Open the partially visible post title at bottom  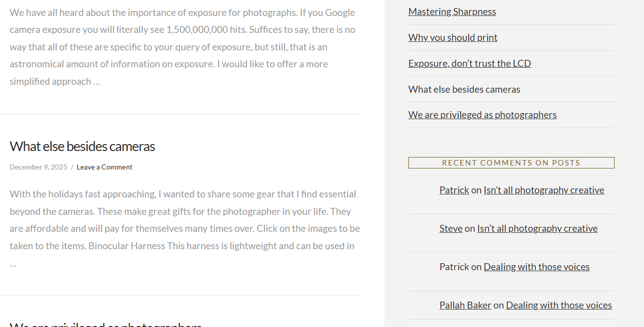pyautogui.click(x=106, y=324)
